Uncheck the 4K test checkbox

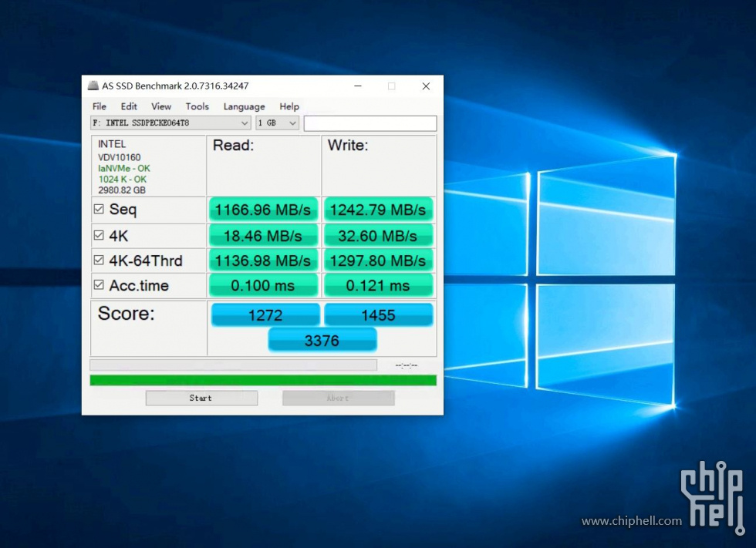pos(99,235)
